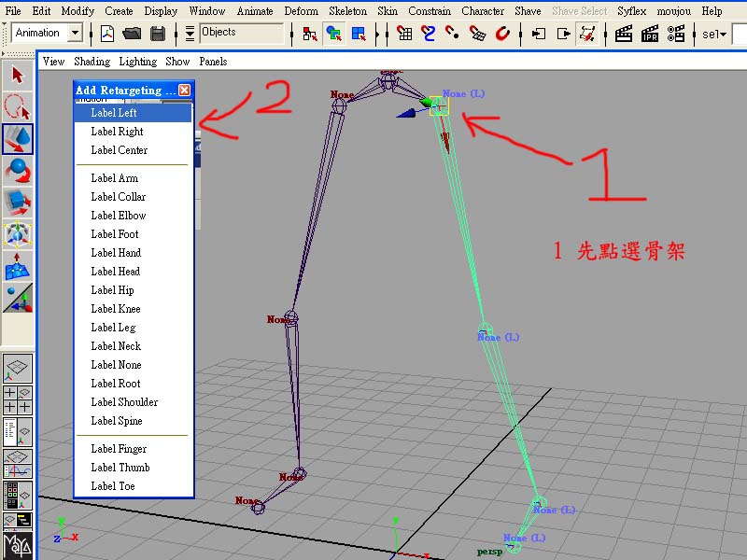Choose Label Toe menu item
Image resolution: width=747 pixels, height=560 pixels.
pos(134,486)
